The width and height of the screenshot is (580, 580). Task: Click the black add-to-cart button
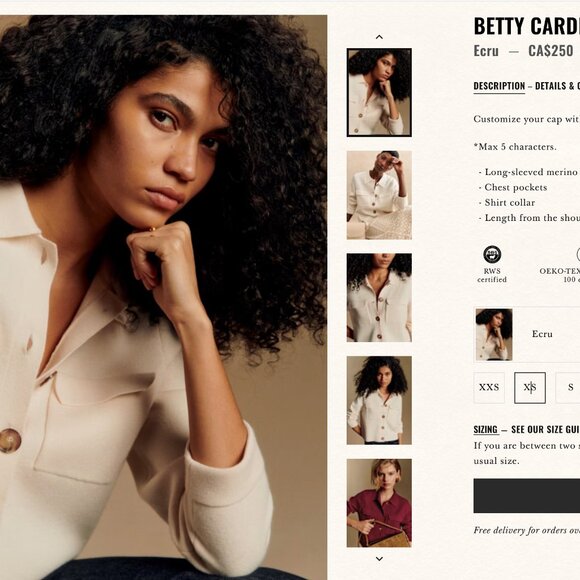point(527,496)
